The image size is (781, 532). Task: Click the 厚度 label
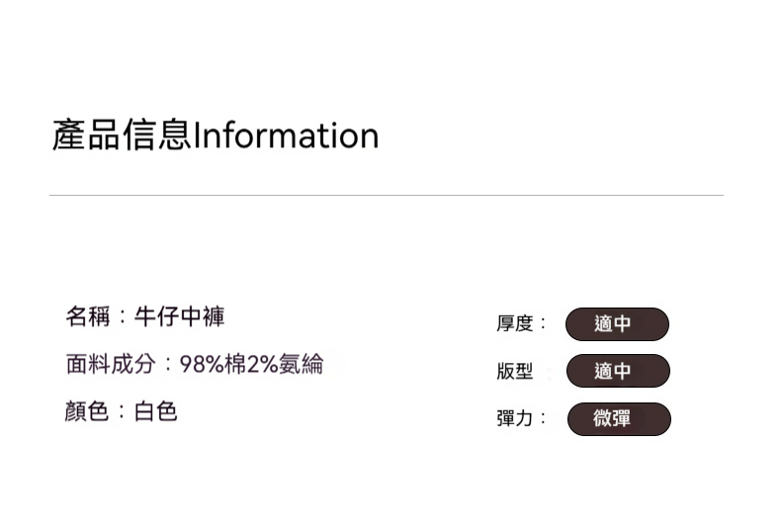pos(514,323)
